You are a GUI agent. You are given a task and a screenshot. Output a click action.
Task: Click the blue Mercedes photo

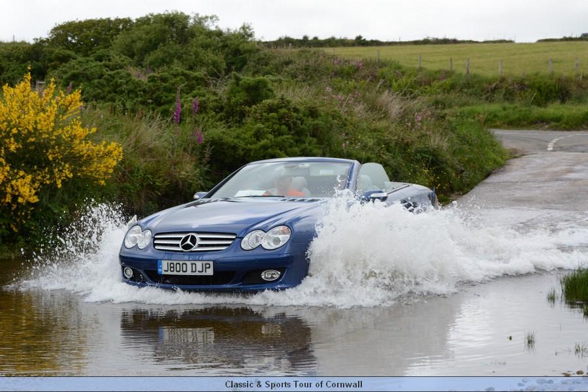click(294, 188)
